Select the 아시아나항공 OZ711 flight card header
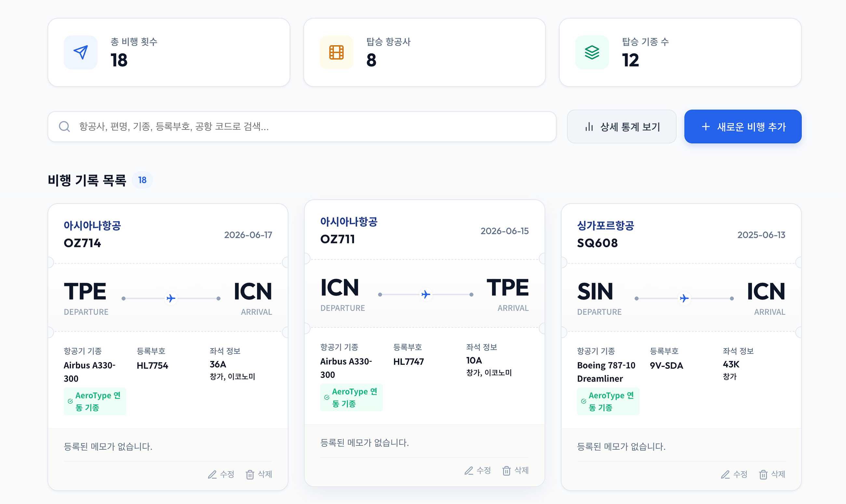Viewport: 846px width, 504px height. click(425, 231)
